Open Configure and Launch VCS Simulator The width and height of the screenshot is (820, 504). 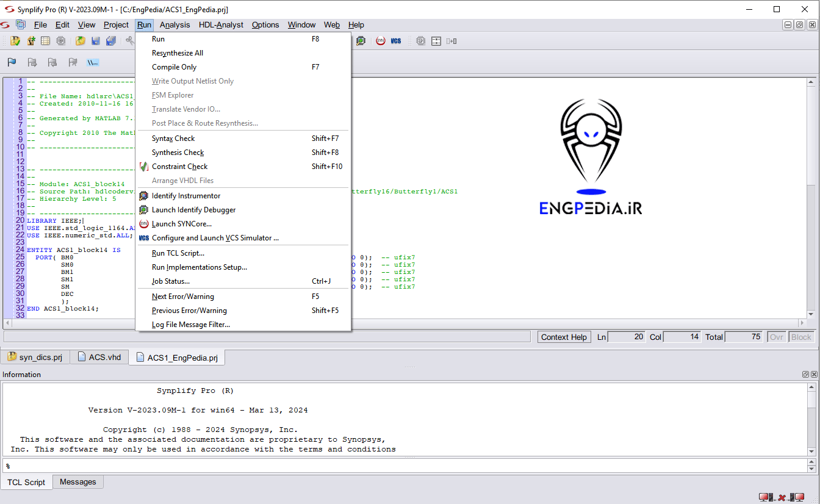click(243, 238)
